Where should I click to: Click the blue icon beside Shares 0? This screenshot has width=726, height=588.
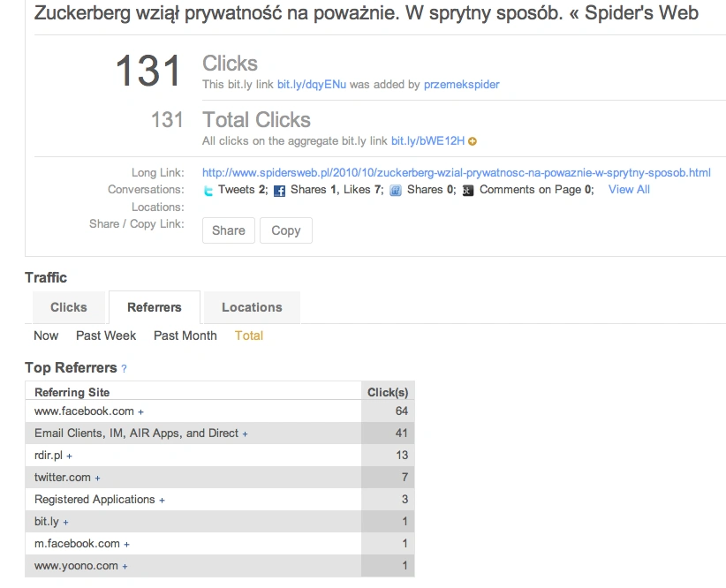(x=396, y=191)
